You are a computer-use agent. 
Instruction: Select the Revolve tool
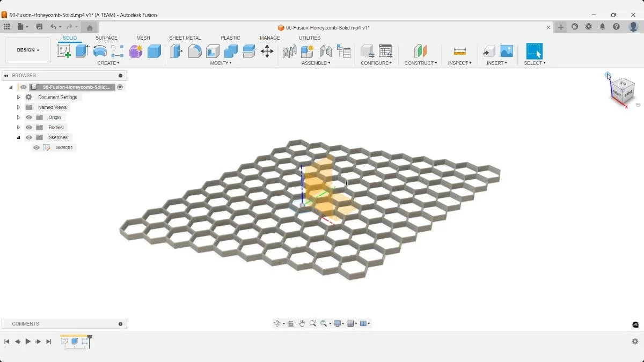(100, 50)
